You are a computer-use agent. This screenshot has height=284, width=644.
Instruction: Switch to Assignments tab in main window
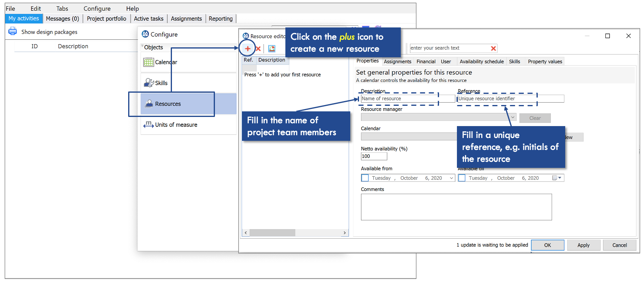click(186, 18)
